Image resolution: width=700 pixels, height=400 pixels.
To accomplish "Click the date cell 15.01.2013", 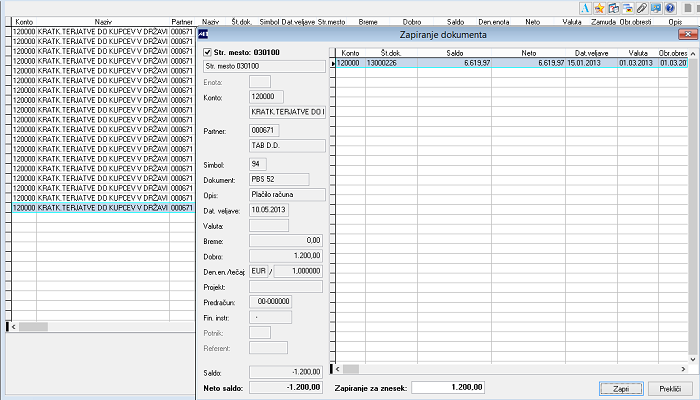I will pyautogui.click(x=592, y=63).
